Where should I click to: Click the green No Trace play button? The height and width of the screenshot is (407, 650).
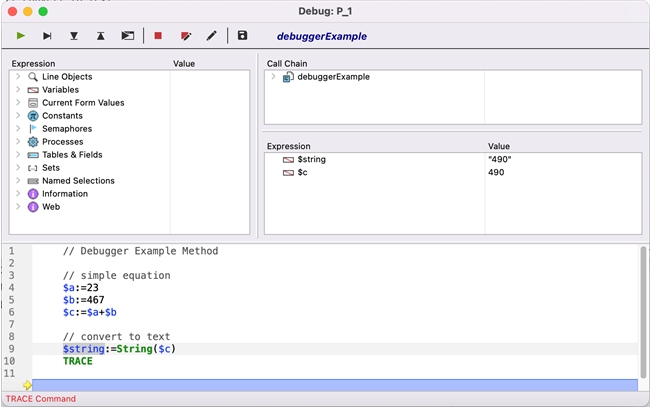coord(21,36)
